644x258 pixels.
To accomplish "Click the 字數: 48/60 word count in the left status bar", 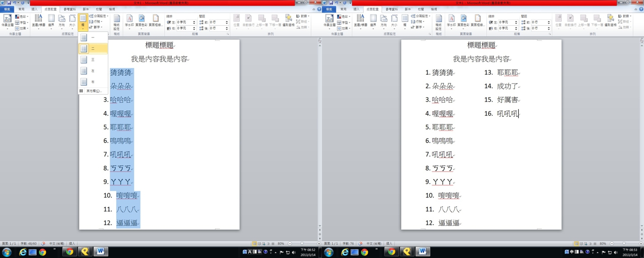I will pyautogui.click(x=29, y=244).
